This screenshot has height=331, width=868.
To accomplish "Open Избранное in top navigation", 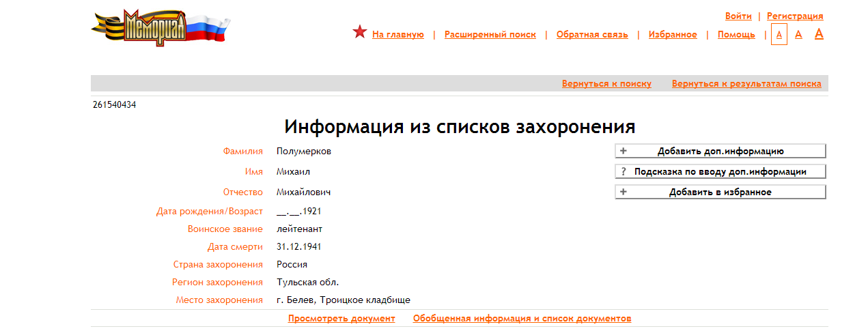I will [x=673, y=35].
